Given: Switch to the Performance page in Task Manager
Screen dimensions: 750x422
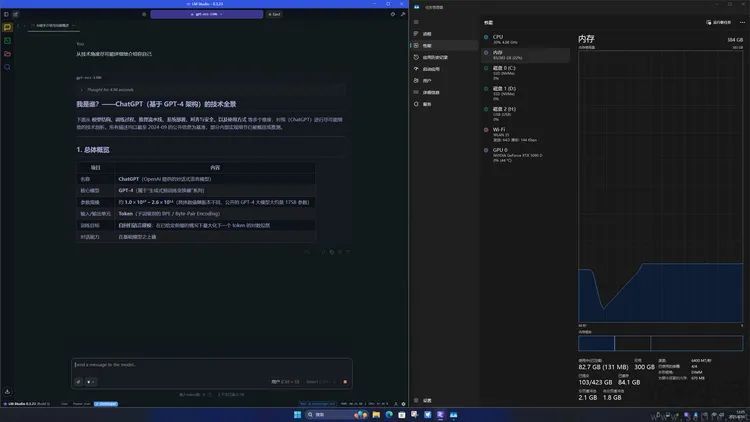Looking at the screenshot, I should pyautogui.click(x=444, y=45).
